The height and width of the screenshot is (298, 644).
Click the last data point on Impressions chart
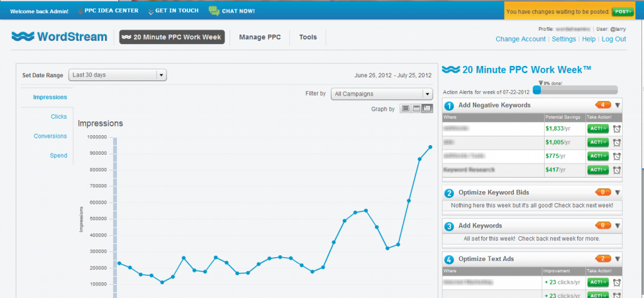[430, 147]
